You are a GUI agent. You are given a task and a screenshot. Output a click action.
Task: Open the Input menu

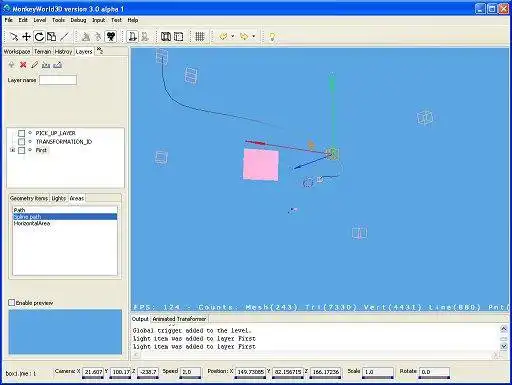pyautogui.click(x=99, y=20)
